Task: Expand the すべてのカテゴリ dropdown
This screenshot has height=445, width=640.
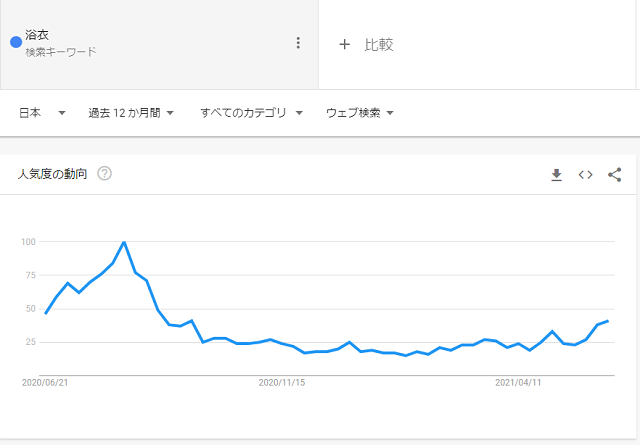Action: coord(251,113)
